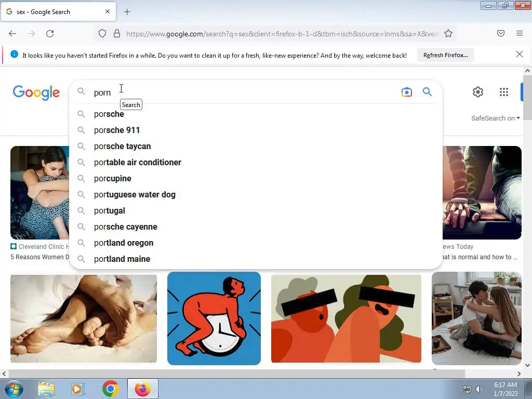
Task: Pick the 'portugal' suggestion
Action: pyautogui.click(x=256, y=211)
